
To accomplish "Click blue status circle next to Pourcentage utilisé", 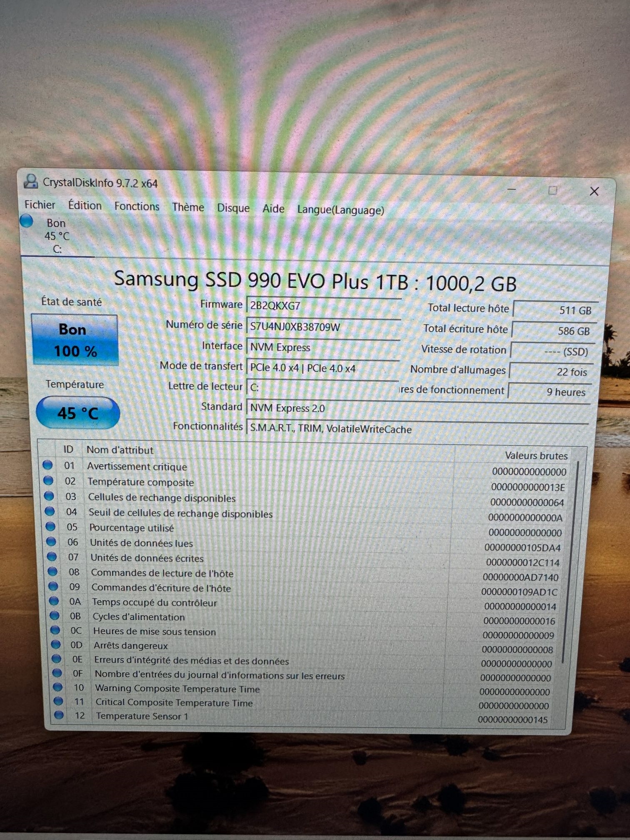I will tap(50, 526).
